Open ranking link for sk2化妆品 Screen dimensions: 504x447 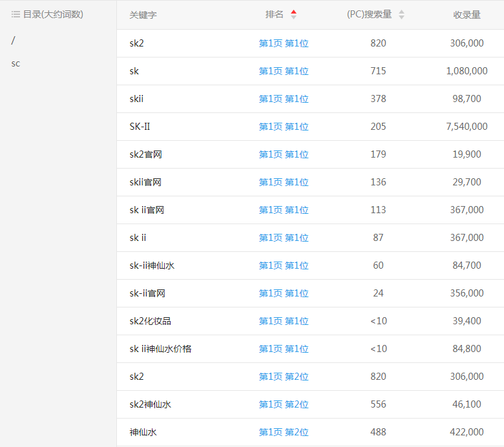[284, 321]
